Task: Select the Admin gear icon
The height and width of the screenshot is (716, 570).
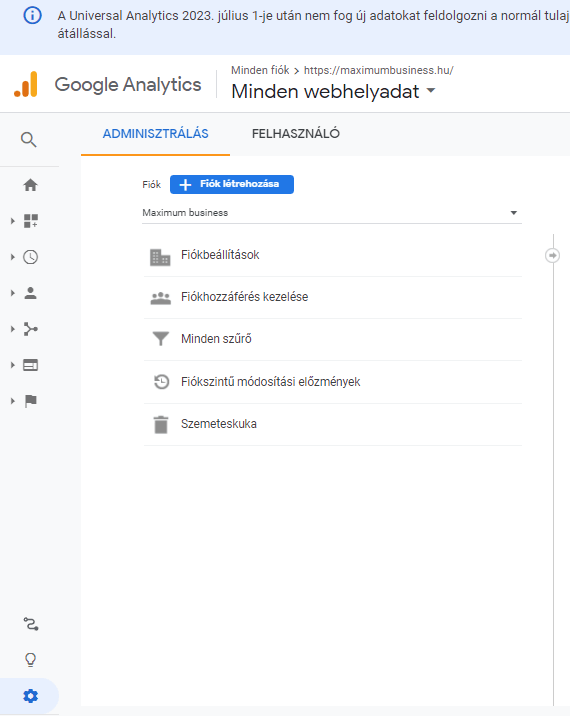Action: point(31,696)
